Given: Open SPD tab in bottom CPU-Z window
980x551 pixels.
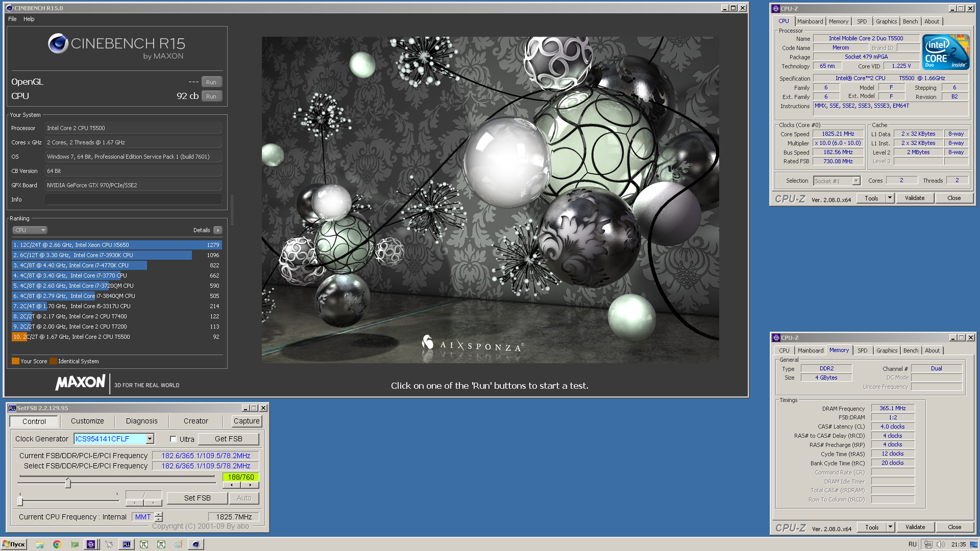Looking at the screenshot, I should (862, 350).
